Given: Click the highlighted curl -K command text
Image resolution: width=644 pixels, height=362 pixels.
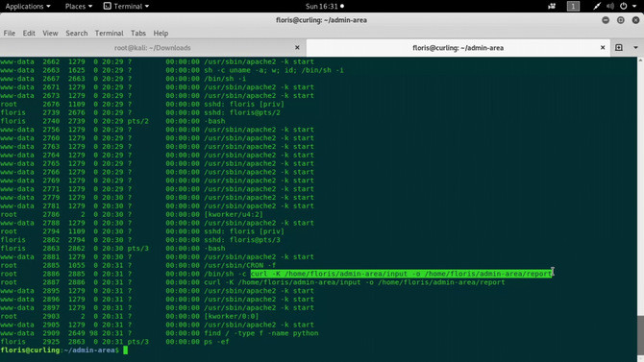Looking at the screenshot, I should [401, 274].
